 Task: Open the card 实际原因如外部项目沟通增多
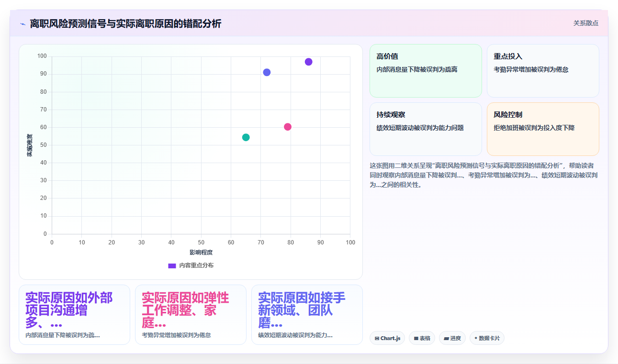(74, 315)
